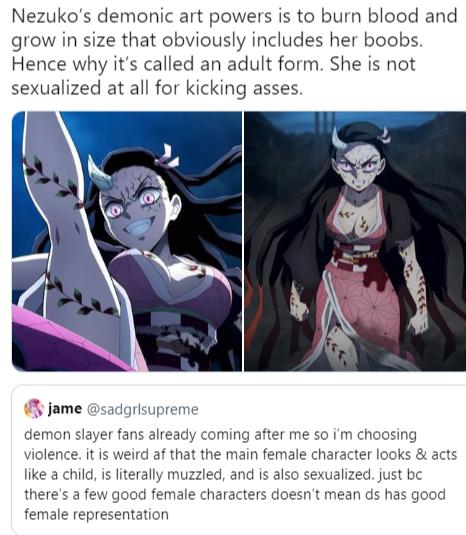Open the display name "jame" profile link
This screenshot has width=466, height=535.
click(65, 409)
